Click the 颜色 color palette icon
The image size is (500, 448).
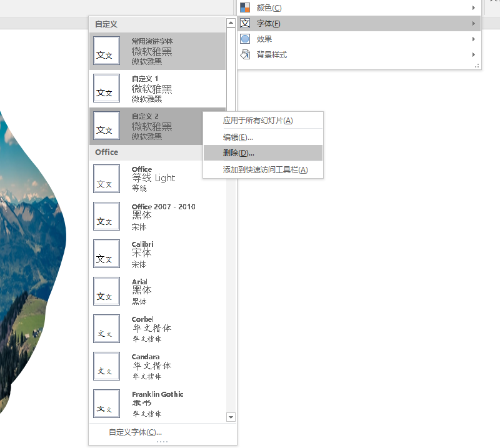245,7
